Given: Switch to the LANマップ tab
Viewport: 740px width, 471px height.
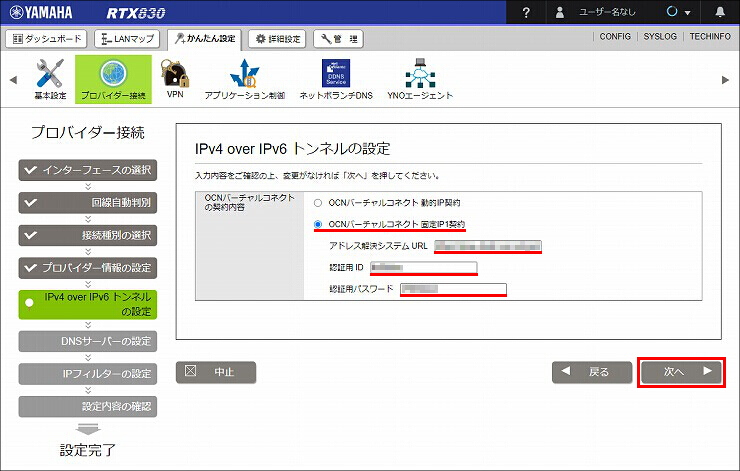Looking at the screenshot, I should (x=127, y=39).
